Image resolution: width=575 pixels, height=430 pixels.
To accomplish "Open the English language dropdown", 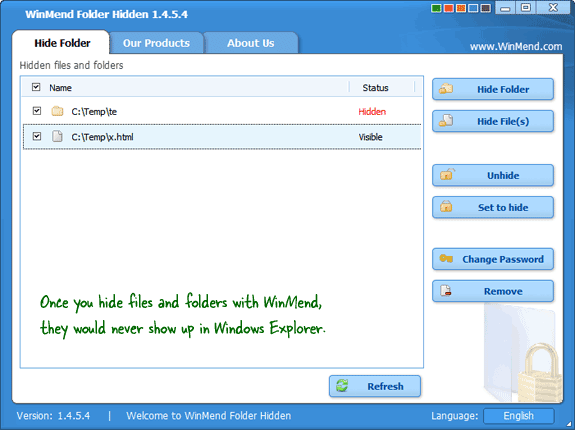I will tap(519, 416).
